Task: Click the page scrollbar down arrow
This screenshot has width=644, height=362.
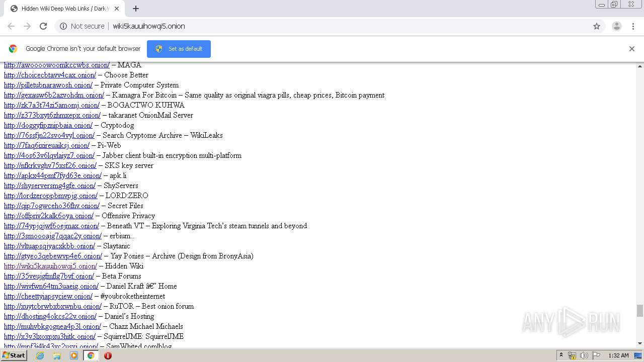Action: click(x=640, y=343)
